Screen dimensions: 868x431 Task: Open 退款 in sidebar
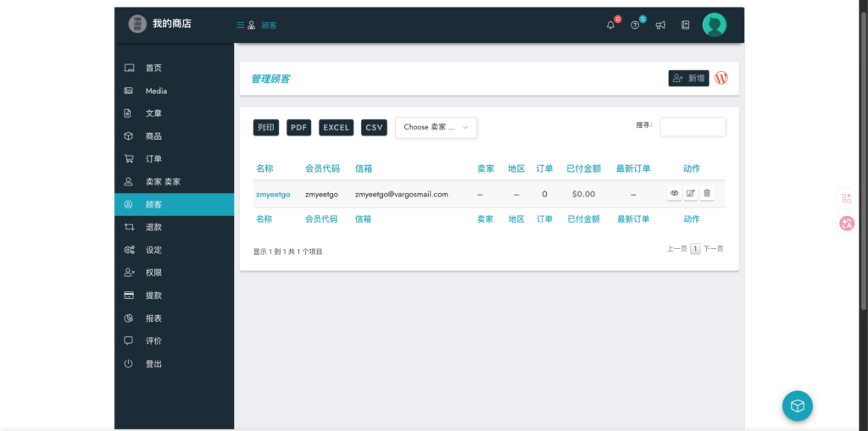pos(174,227)
